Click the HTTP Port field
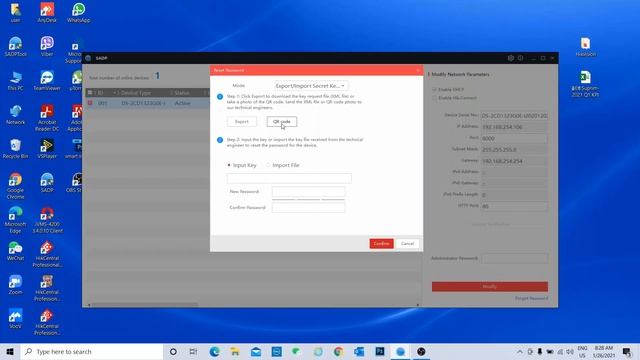640x360 pixels. click(x=514, y=207)
